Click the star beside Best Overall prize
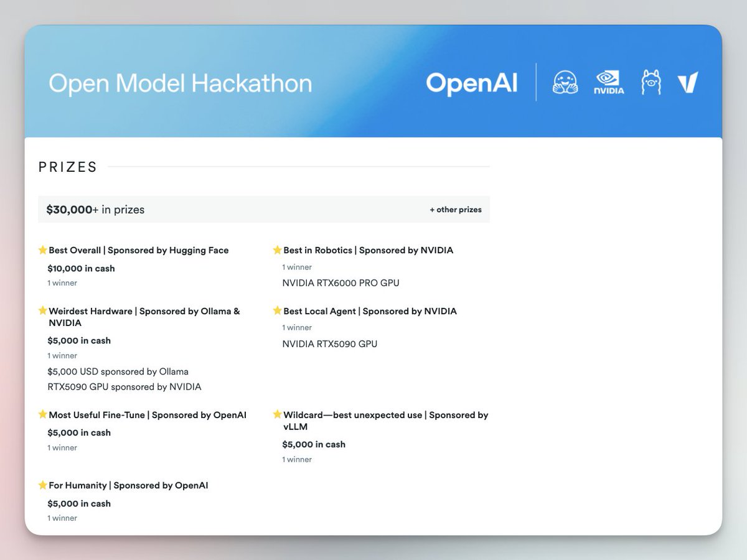The image size is (747, 560). [x=42, y=250]
